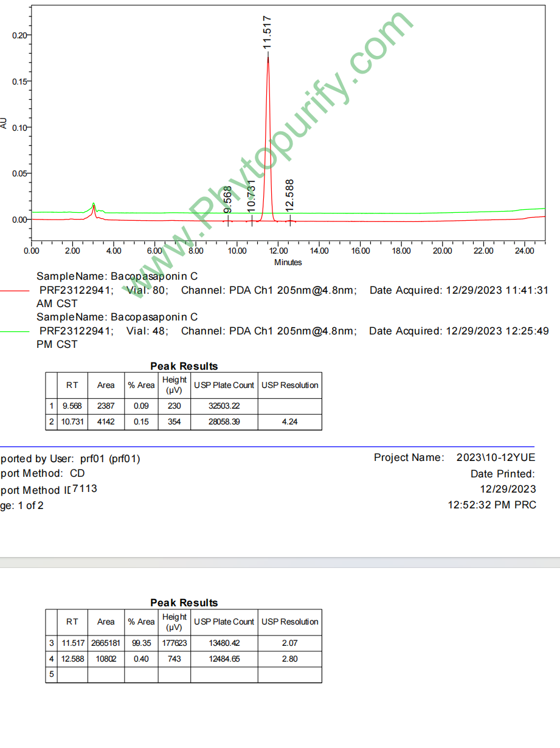The image size is (560, 748).
Task: Click the % Area cell 0.09
Action: (141, 406)
